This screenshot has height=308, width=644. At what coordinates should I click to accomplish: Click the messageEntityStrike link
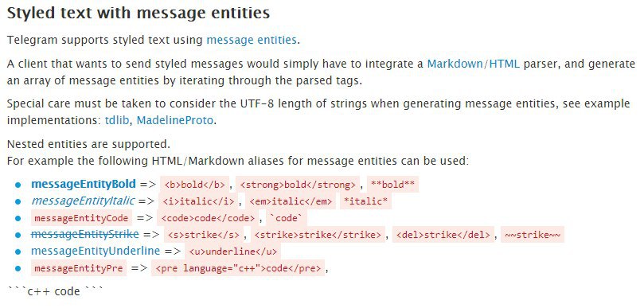click(85, 235)
